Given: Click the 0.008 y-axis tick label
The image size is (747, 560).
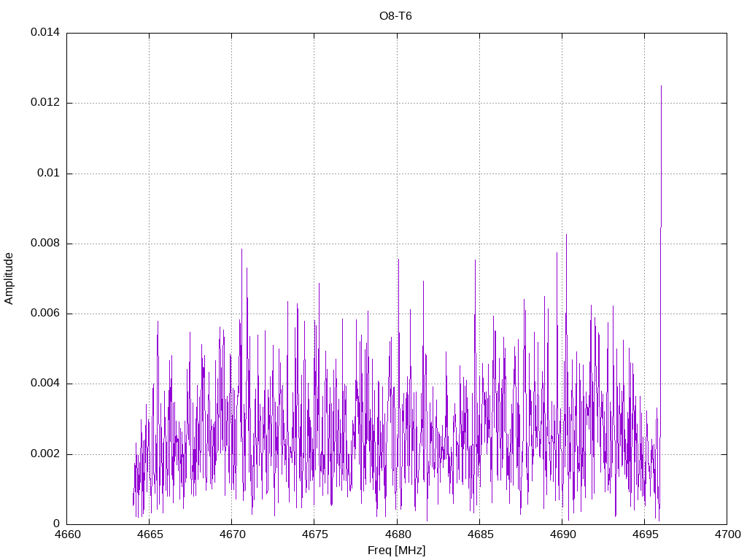Looking at the screenshot, I should (45, 244).
